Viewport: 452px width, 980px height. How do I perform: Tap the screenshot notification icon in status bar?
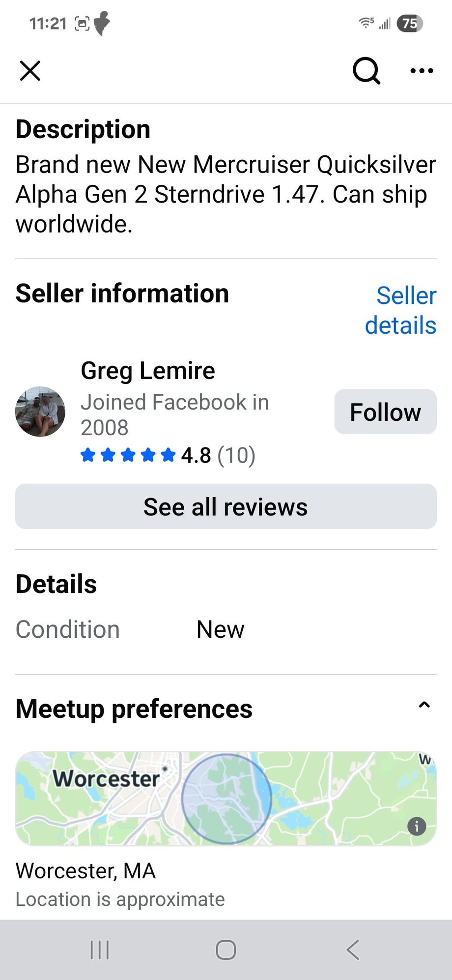pos(82,23)
